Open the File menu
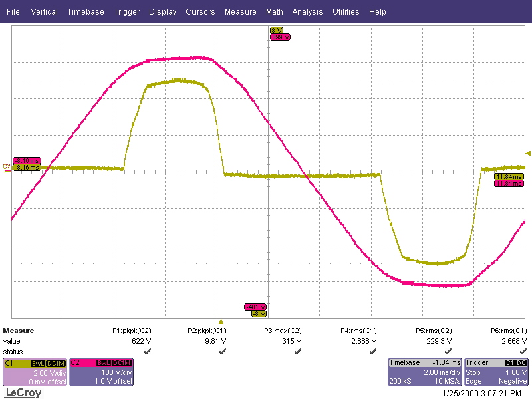532x399 pixels. click(13, 12)
